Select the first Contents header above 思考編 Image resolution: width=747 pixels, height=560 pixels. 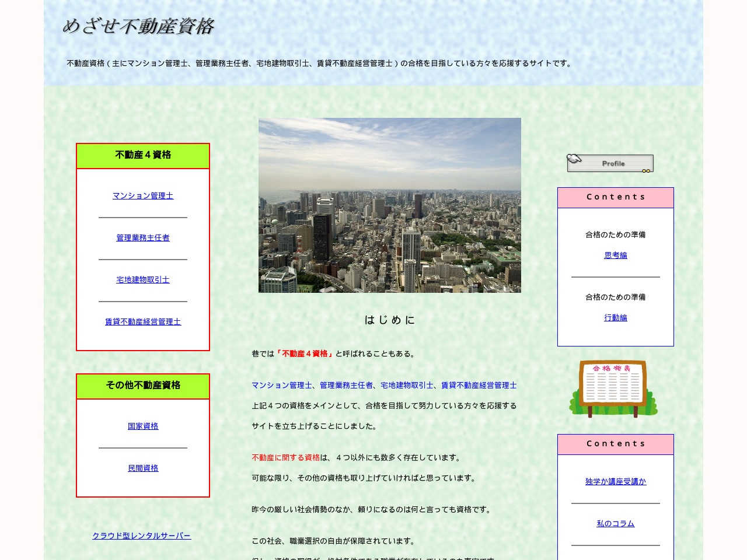click(x=616, y=198)
